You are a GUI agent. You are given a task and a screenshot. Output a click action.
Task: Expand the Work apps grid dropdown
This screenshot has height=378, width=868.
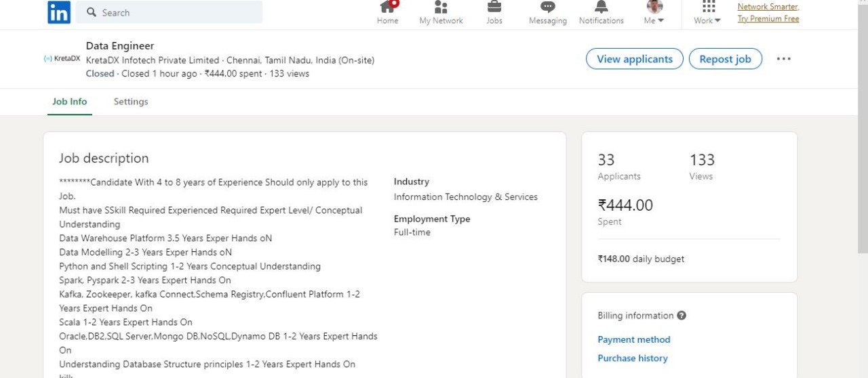707,14
